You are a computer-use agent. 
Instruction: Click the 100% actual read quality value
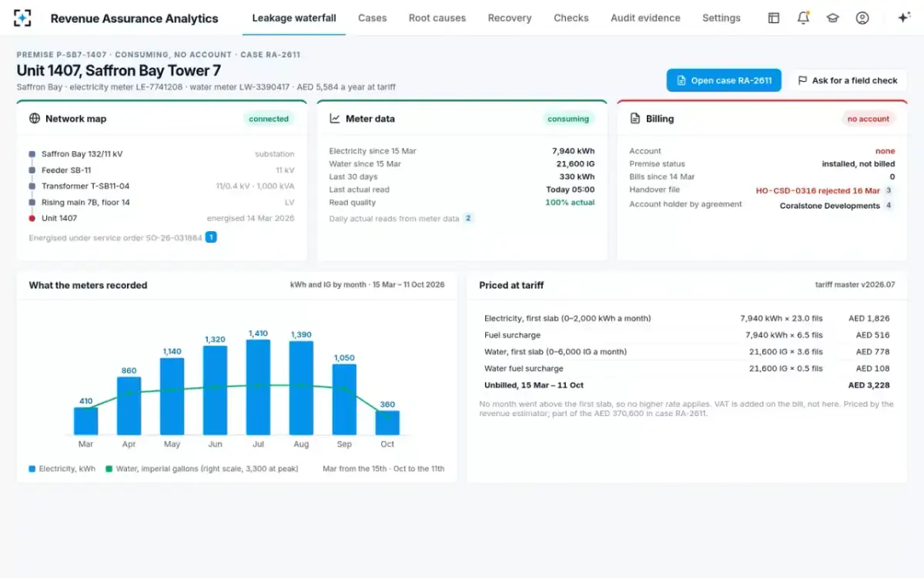(x=570, y=203)
